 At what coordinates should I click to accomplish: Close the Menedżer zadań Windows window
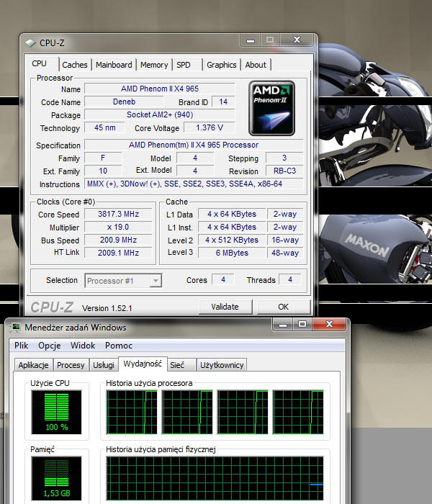coord(329,324)
